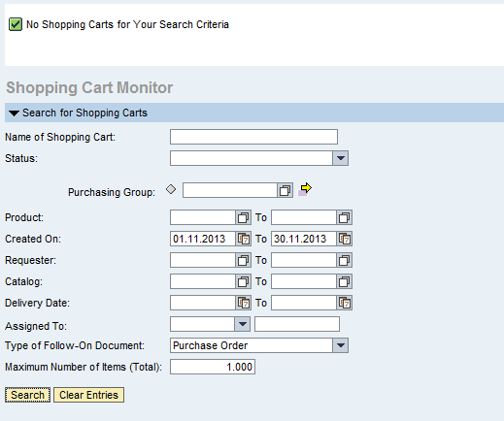This screenshot has width=504, height=421.
Task: Open calendar for Delivery Date To field
Action: click(x=344, y=303)
